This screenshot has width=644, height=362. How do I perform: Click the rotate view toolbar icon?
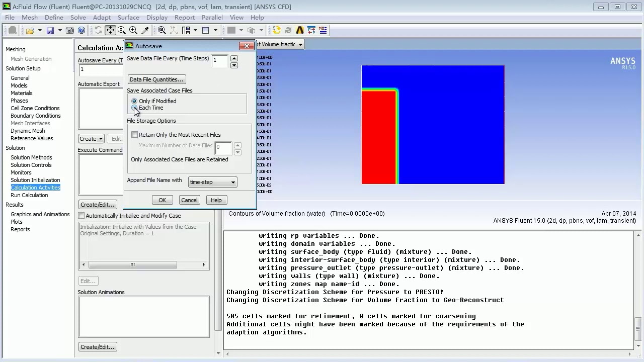pyautogui.click(x=98, y=30)
